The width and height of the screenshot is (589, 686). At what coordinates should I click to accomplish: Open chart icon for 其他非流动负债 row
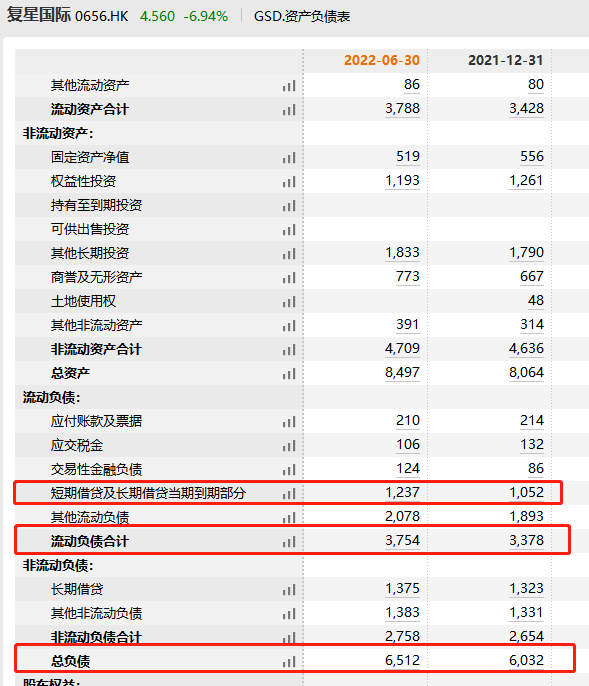click(289, 614)
